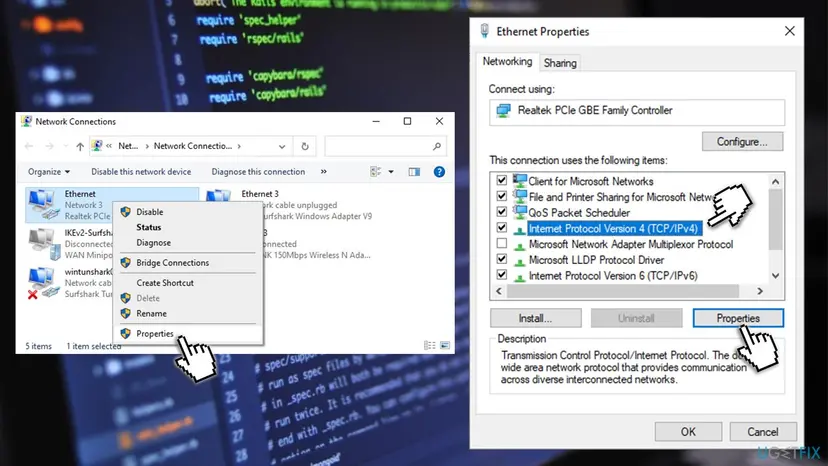Click the Cancel button
The width and height of the screenshot is (828, 466).
[x=763, y=432]
